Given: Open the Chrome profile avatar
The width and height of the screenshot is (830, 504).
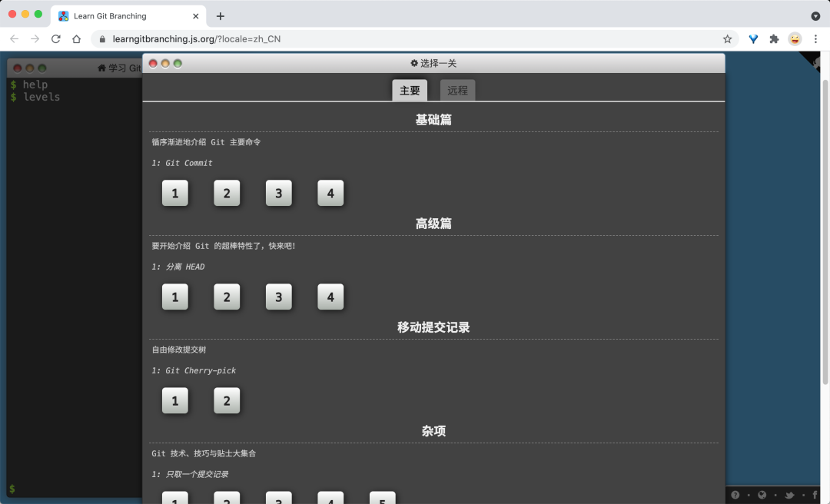Looking at the screenshot, I should (795, 38).
